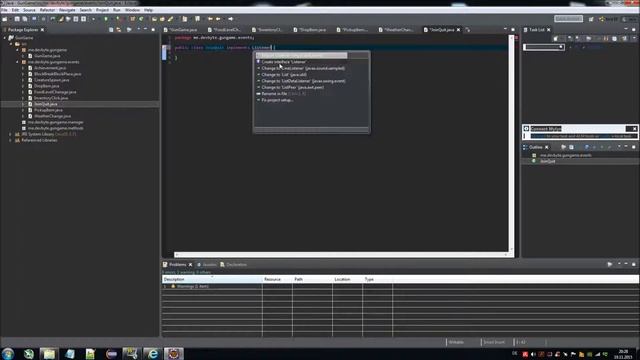Switch to Java perspective

[x=629, y=19]
